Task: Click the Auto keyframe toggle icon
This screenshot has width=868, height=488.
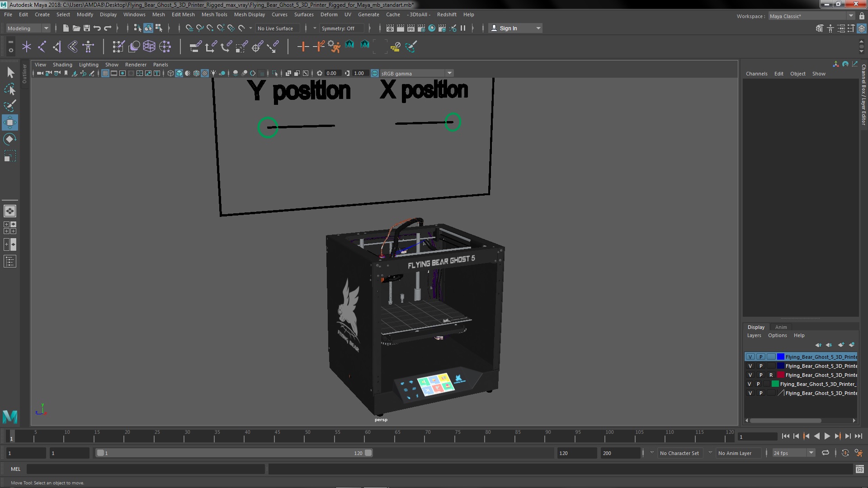Action: (845, 453)
